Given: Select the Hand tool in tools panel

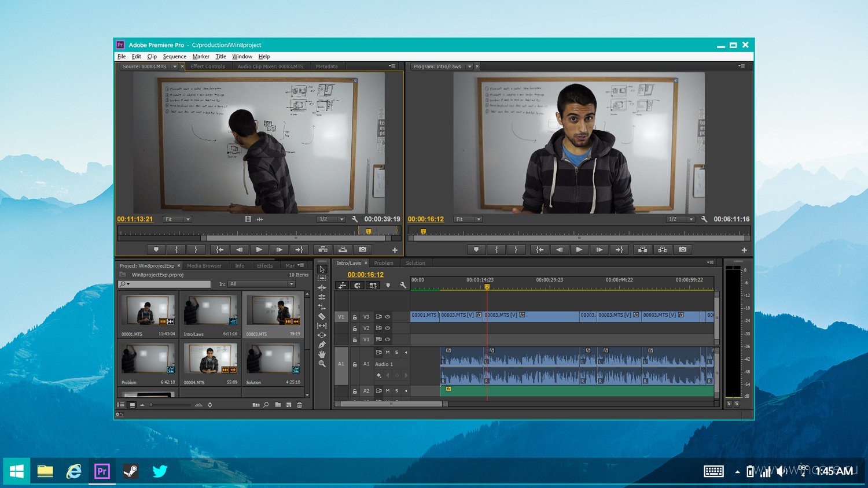Looking at the screenshot, I should (322, 354).
